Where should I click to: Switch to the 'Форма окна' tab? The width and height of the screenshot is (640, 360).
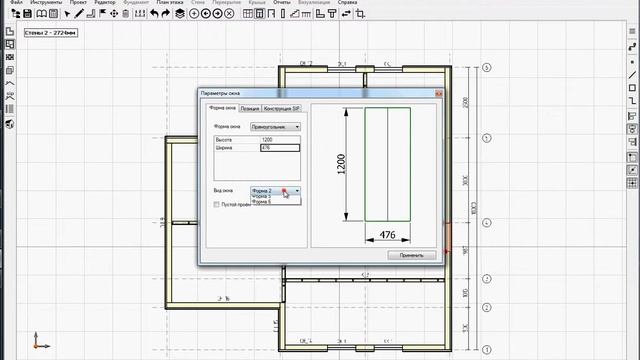point(222,108)
